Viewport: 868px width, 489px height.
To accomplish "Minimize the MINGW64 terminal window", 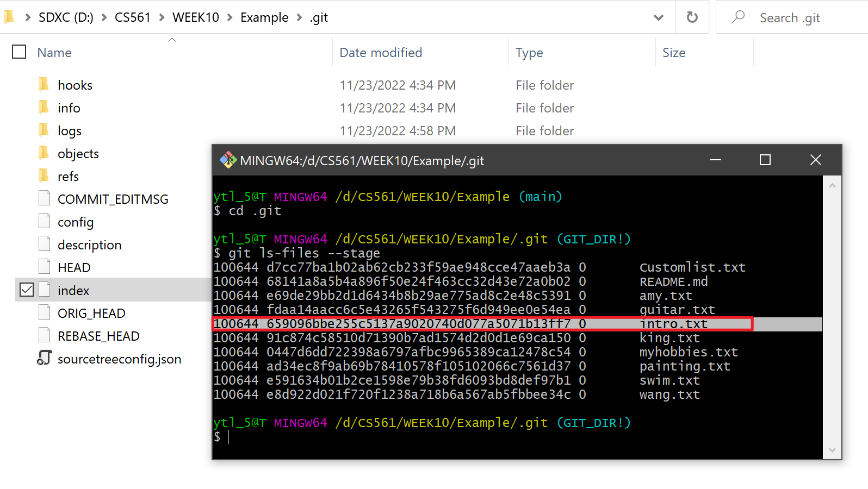I will [716, 160].
